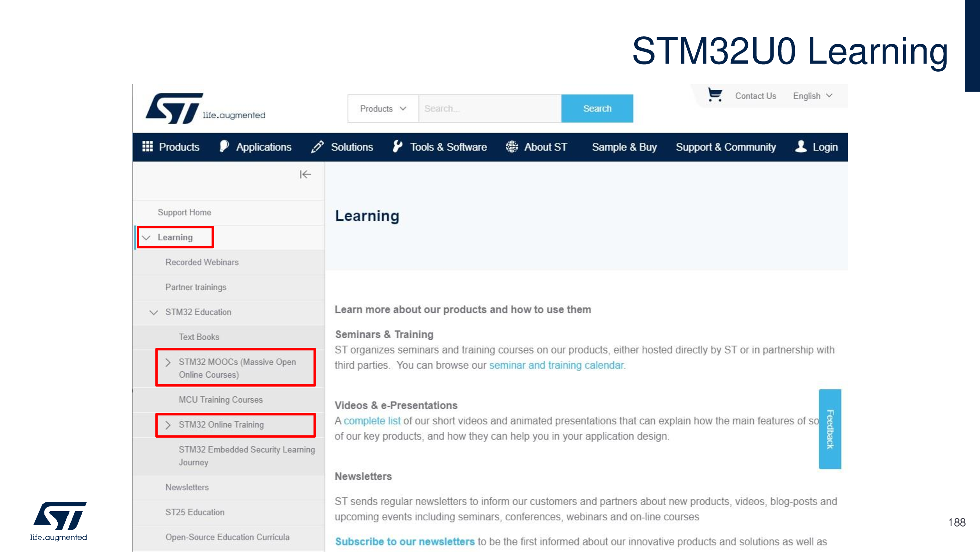Collapse the Learning section chevron
Viewport: 980px width, 552px height.
(147, 238)
